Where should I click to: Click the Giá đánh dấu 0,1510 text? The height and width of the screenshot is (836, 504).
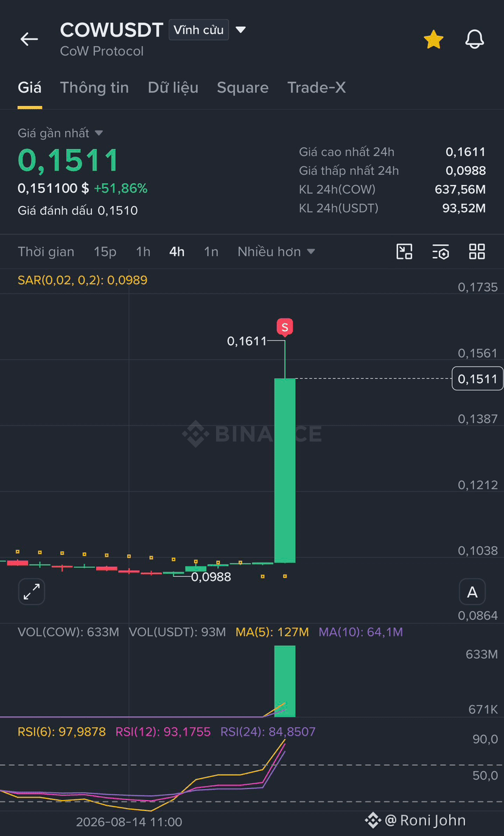coord(78,211)
